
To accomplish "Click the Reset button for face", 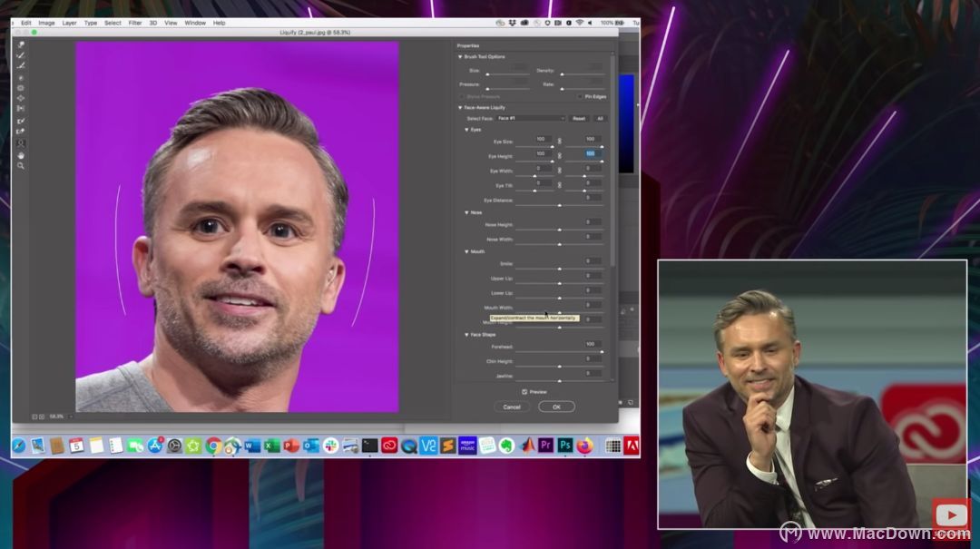I will pyautogui.click(x=579, y=118).
